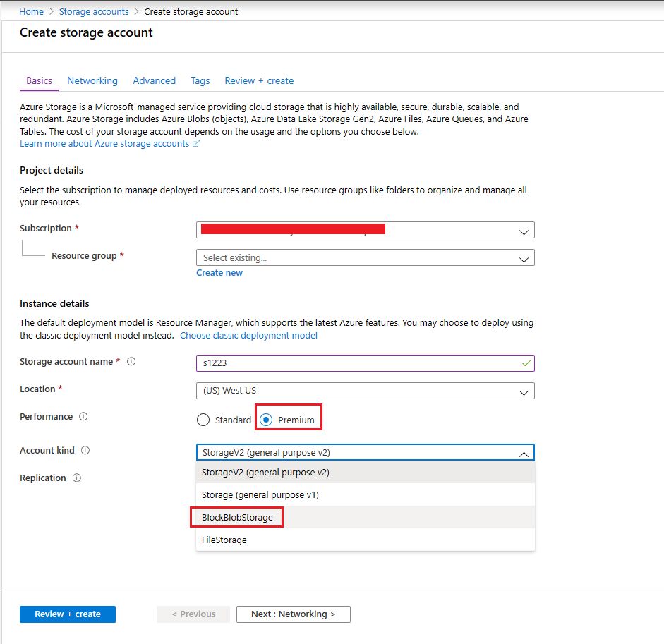Click the Create new resource group link

219,273
